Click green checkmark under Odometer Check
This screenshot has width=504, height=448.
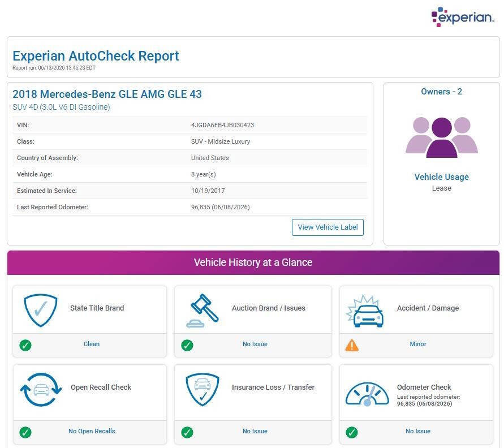click(352, 432)
